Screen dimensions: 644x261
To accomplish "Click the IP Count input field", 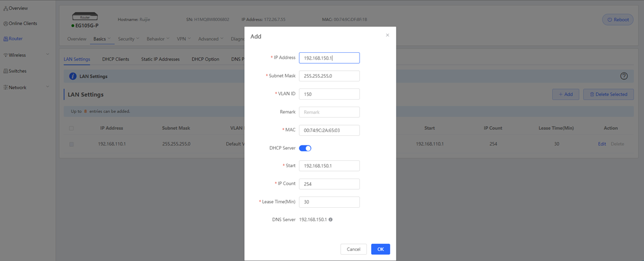I will point(329,184).
